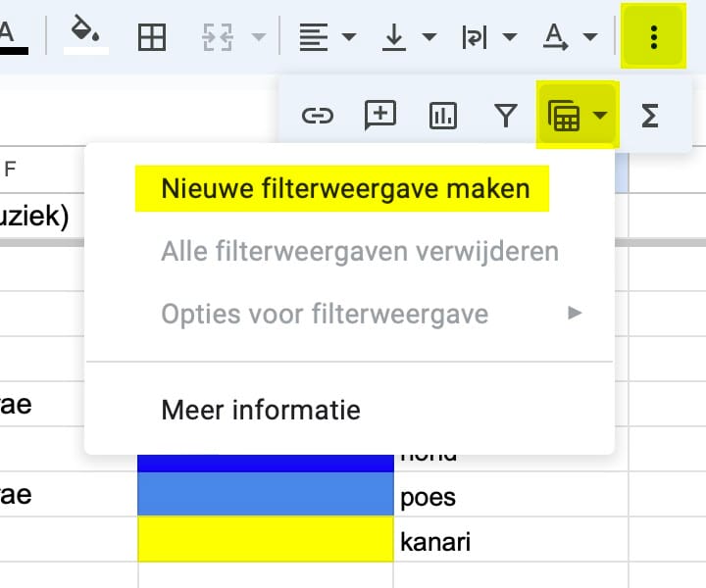The width and height of the screenshot is (706, 588).
Task: Open the functions sigma icon
Action: click(649, 116)
